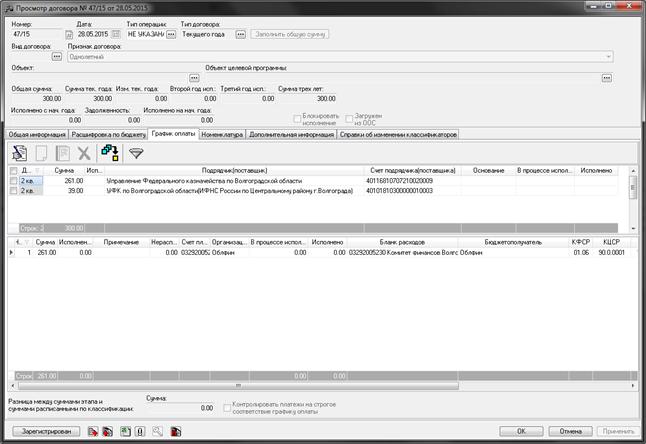This screenshot has height=444, width=646.
Task: Click the Отмена button
Action: coord(570,431)
